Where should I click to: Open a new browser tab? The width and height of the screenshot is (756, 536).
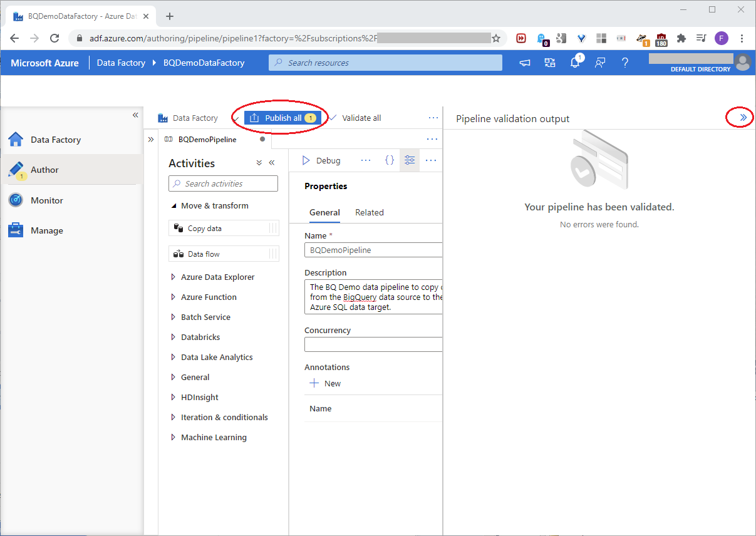[169, 16]
